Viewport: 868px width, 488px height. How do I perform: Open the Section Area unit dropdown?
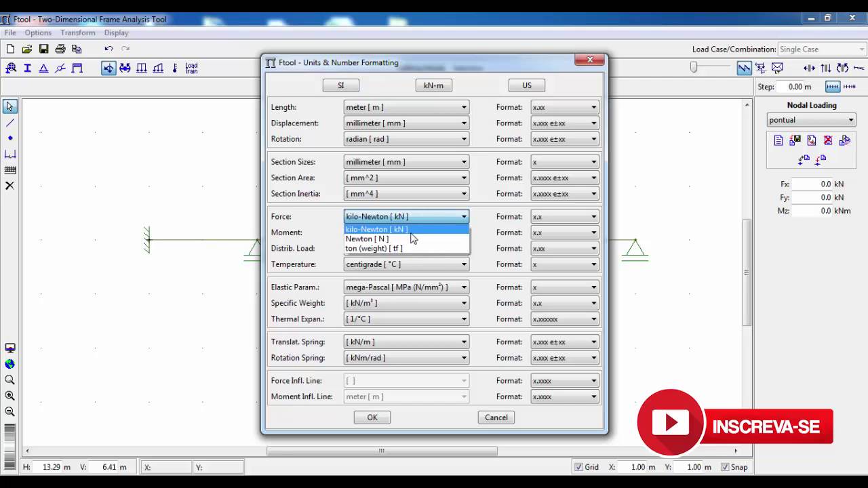tap(406, 178)
